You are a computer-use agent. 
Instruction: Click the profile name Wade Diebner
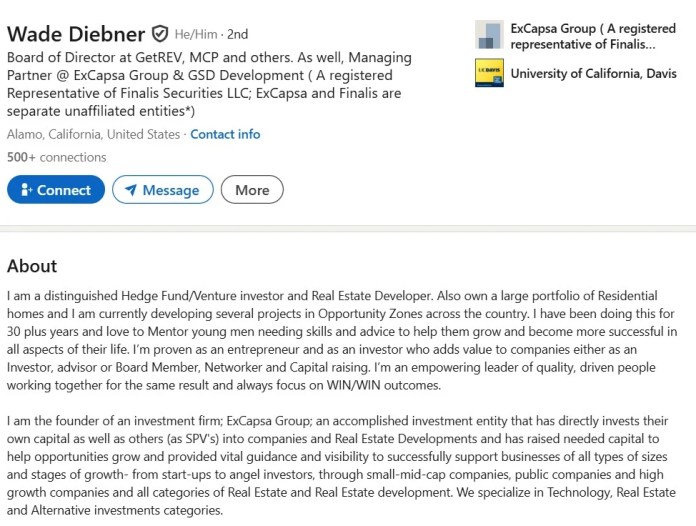[76, 33]
